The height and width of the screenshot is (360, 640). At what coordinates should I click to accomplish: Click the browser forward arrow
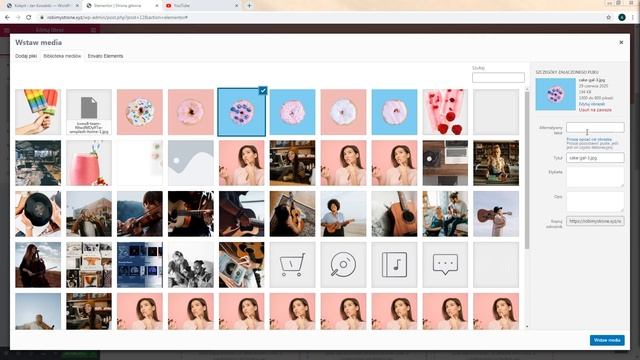point(18,18)
